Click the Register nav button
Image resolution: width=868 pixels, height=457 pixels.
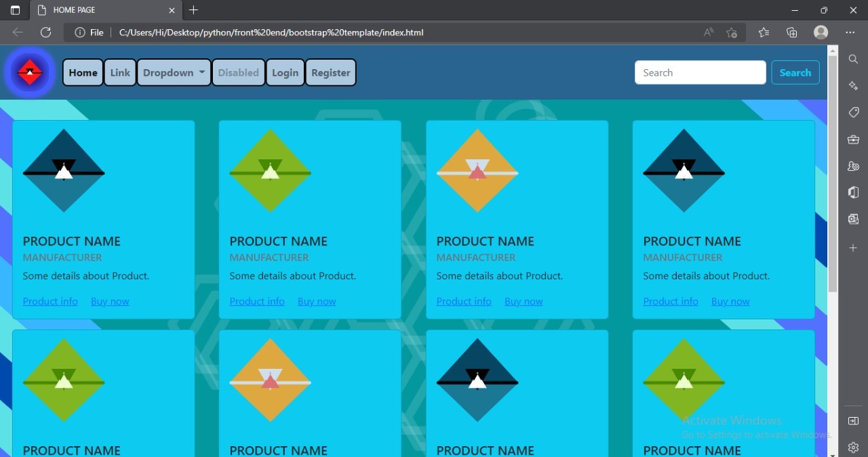tap(331, 73)
